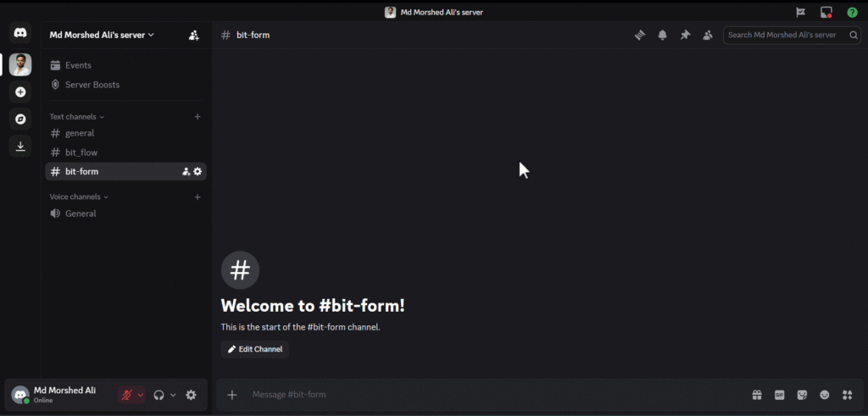Open the sticker picker icon
868x416 pixels.
click(x=802, y=395)
